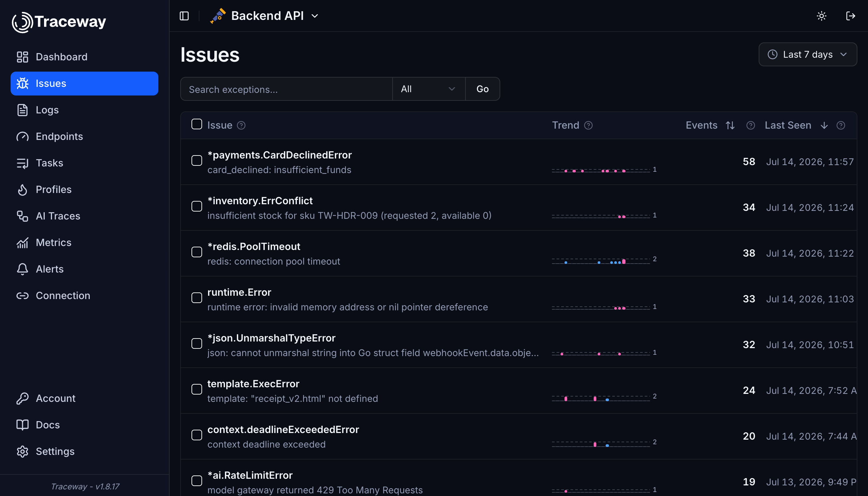This screenshot has height=496, width=868.
Task: Sort by Last Seen using the down arrow
Action: coord(824,125)
